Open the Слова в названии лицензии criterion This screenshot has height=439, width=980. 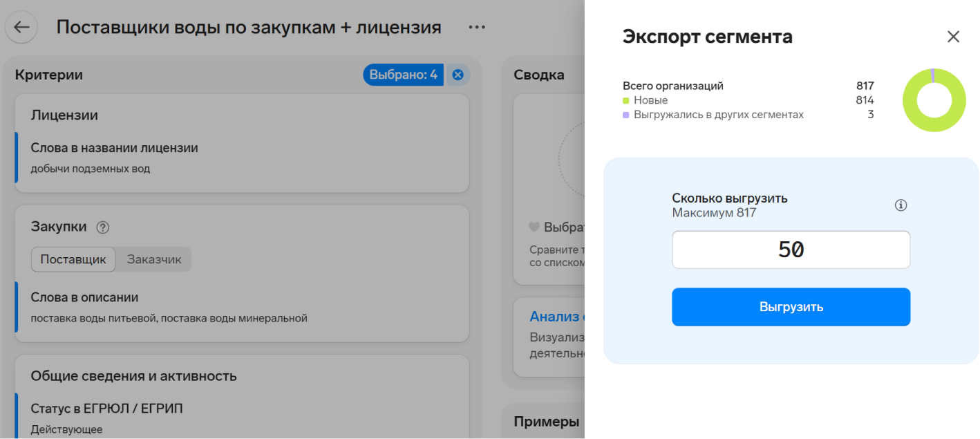pos(242,158)
